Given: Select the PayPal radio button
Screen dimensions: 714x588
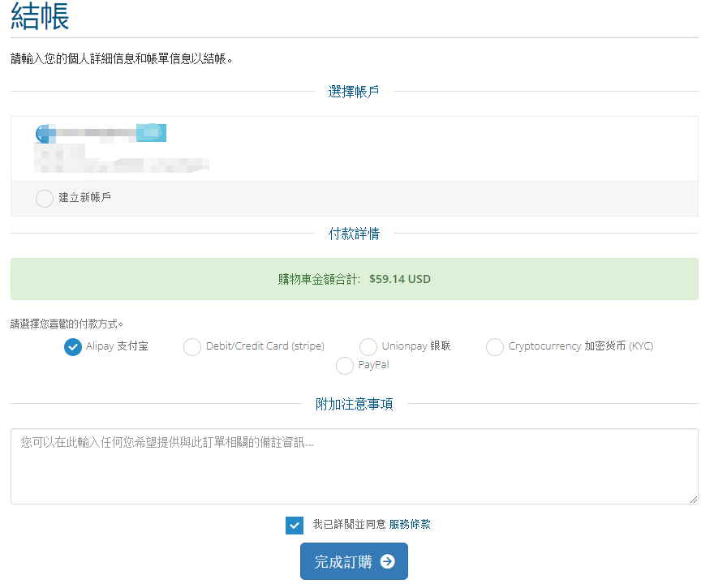Looking at the screenshot, I should point(345,366).
